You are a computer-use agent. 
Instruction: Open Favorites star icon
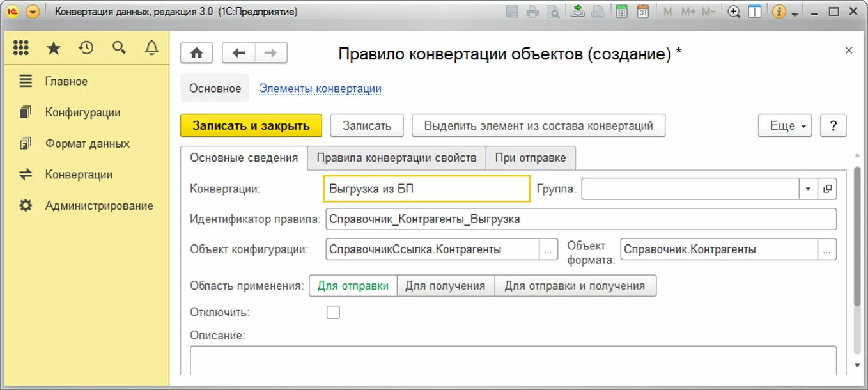[54, 48]
